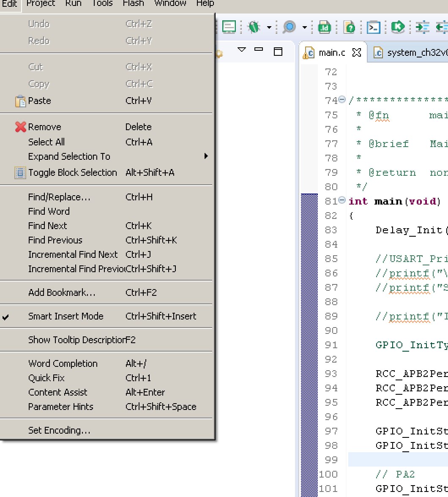Choose Select All from the Edit menu
448x497 pixels.
(106, 142)
